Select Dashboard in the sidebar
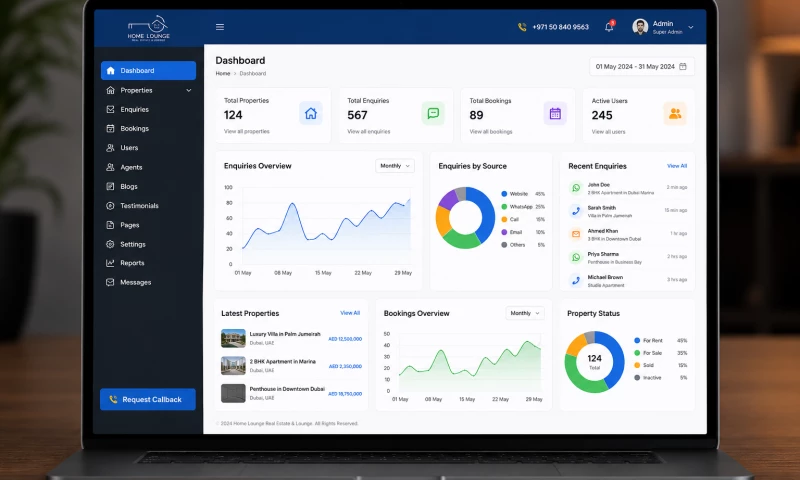The image size is (800, 480). (148, 70)
